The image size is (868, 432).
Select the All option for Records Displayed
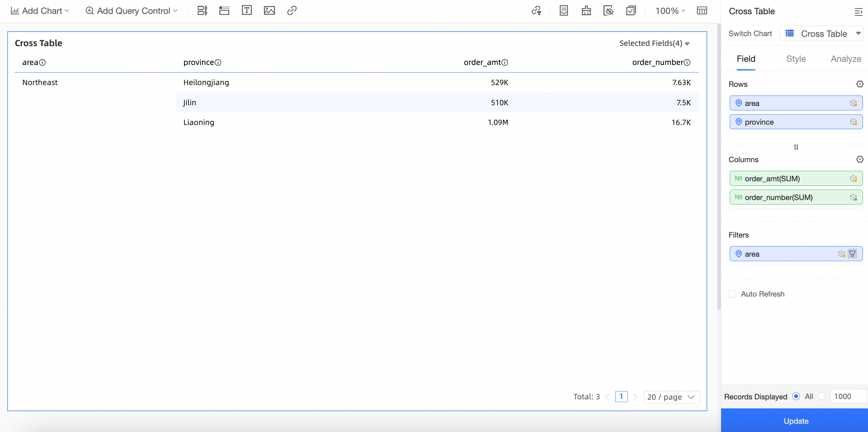click(796, 396)
